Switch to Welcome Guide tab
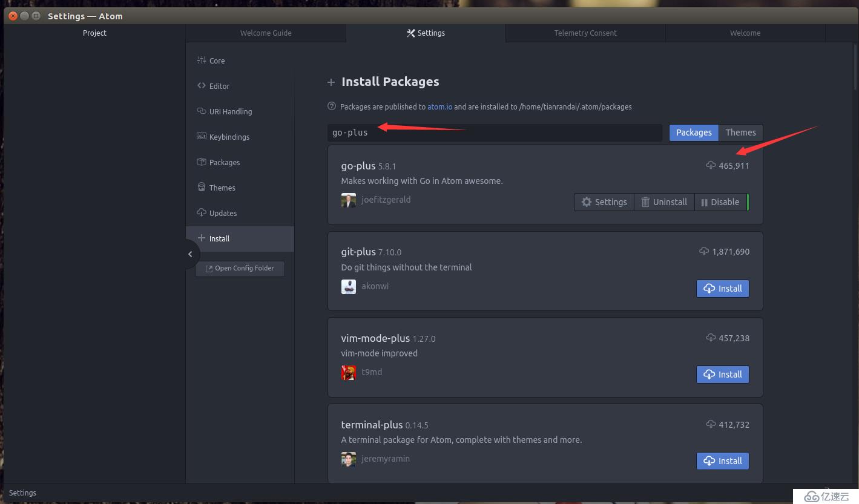This screenshot has width=859, height=504. (266, 33)
